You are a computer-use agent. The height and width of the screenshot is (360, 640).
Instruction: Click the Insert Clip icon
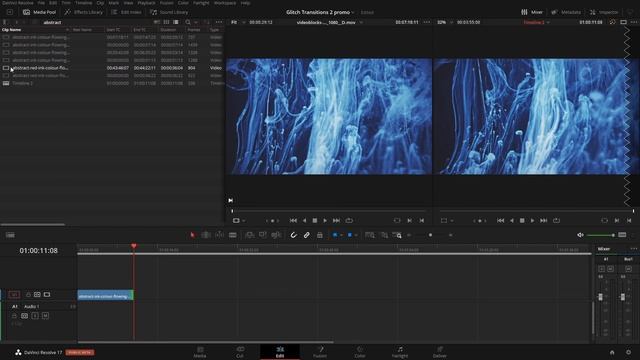coord(249,235)
